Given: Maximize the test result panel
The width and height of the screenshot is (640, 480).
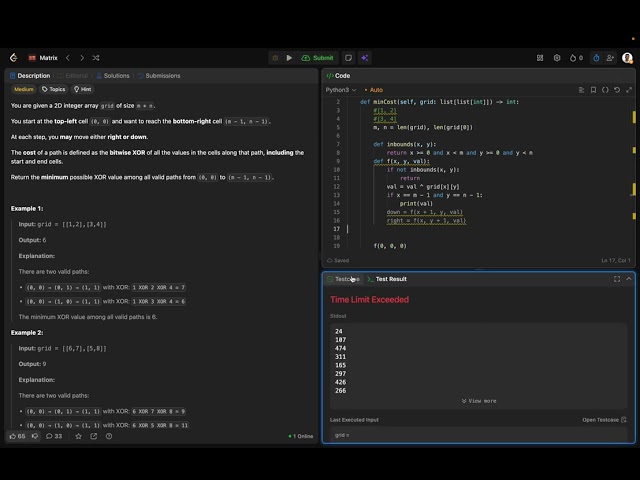Looking at the screenshot, I should 617,279.
